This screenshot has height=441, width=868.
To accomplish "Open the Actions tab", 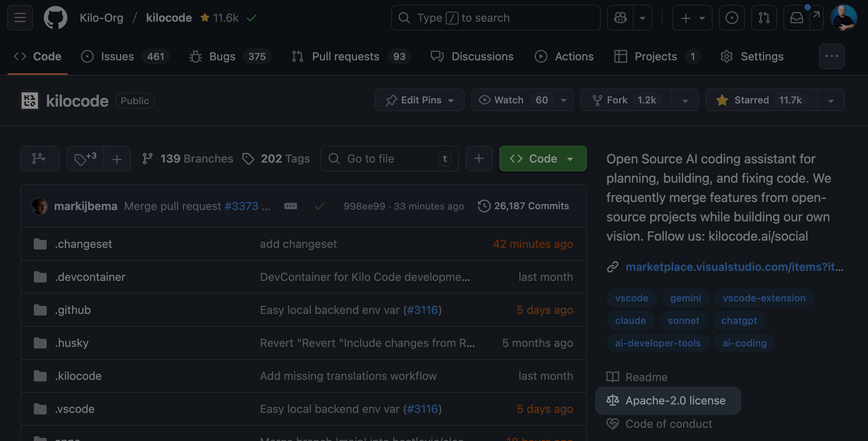I will 564,57.
